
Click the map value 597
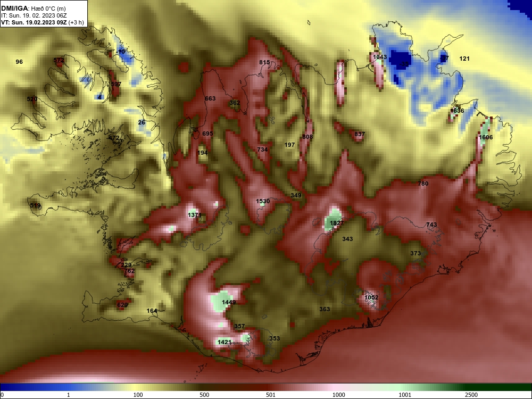pos(116,84)
